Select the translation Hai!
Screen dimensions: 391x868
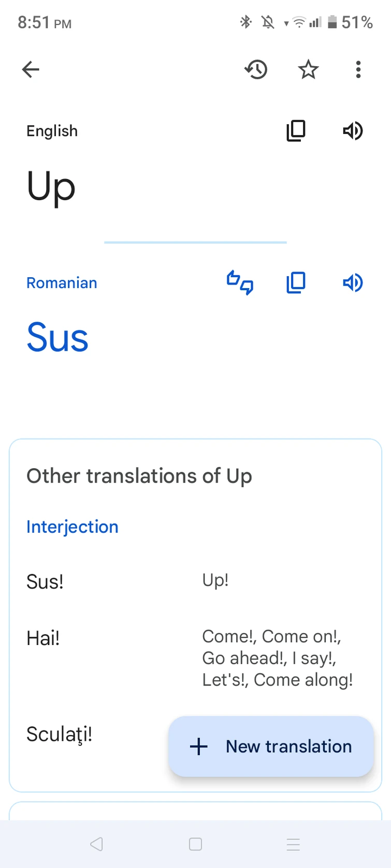click(43, 638)
